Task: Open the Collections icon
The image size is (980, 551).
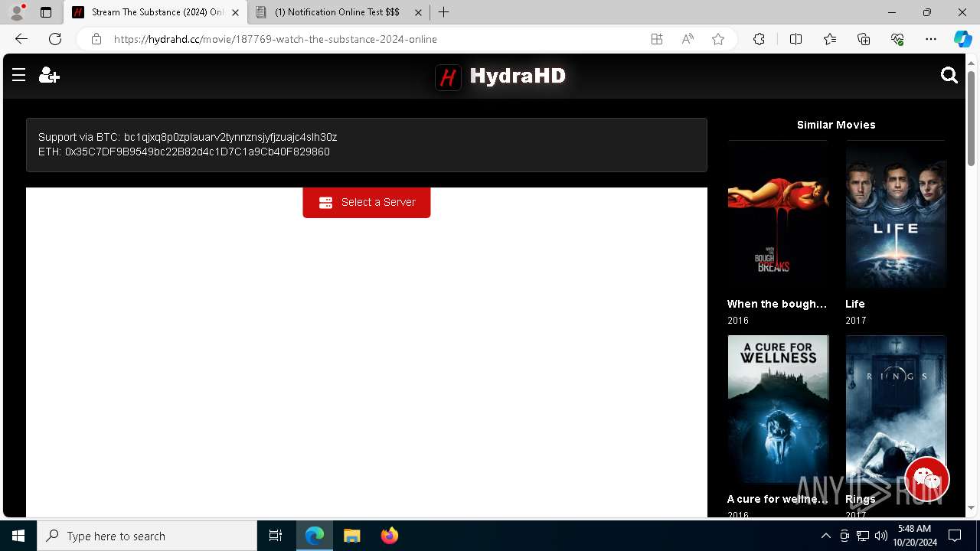Action: pos(864,39)
